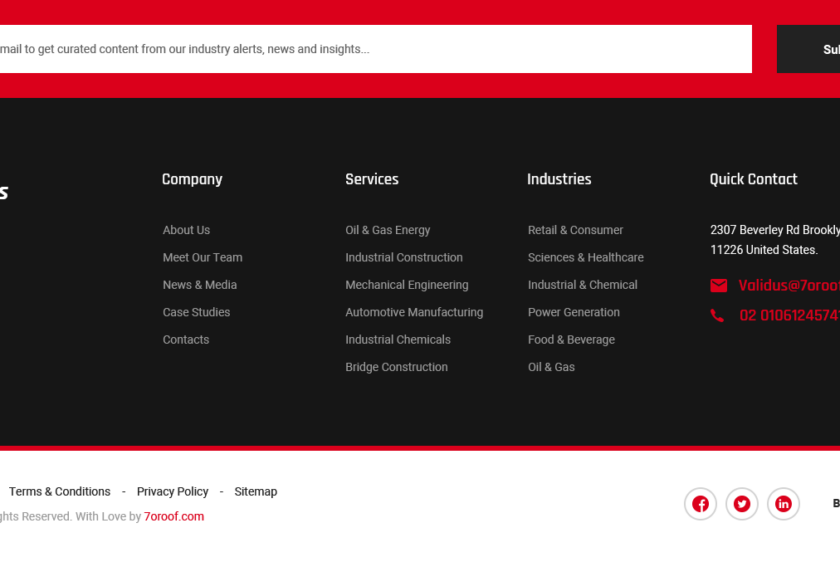The image size is (840, 562).
Task: Go to Meet Our Team page
Action: click(202, 257)
